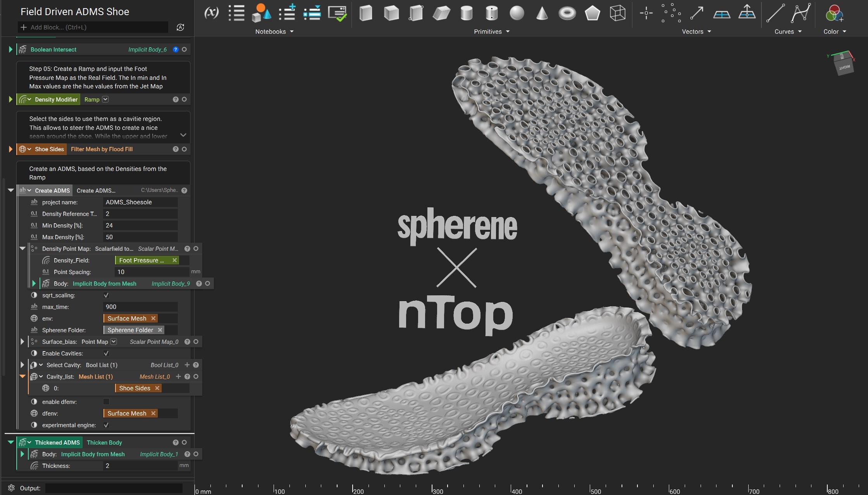Add an item to the Select Cavity Bool List
This screenshot has width=868, height=495.
pyautogui.click(x=187, y=365)
